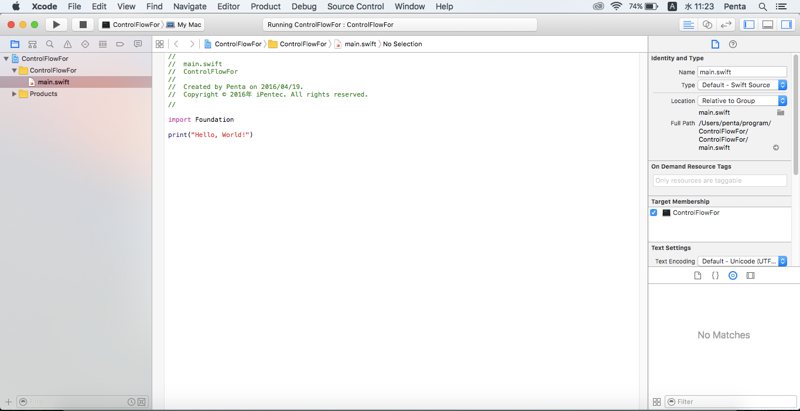This screenshot has width=800, height=411.
Task: Switch to the Version editor
Action: (726, 24)
